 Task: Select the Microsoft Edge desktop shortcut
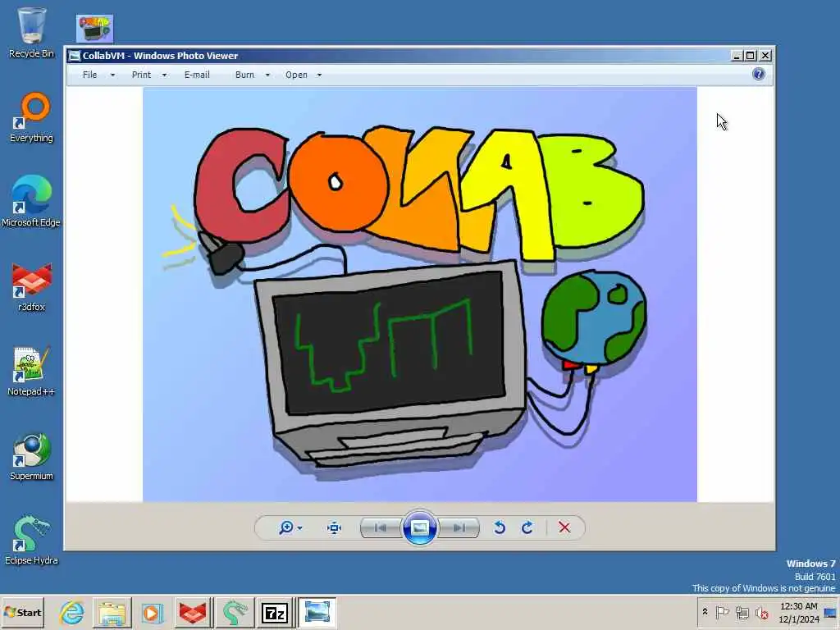tap(31, 202)
